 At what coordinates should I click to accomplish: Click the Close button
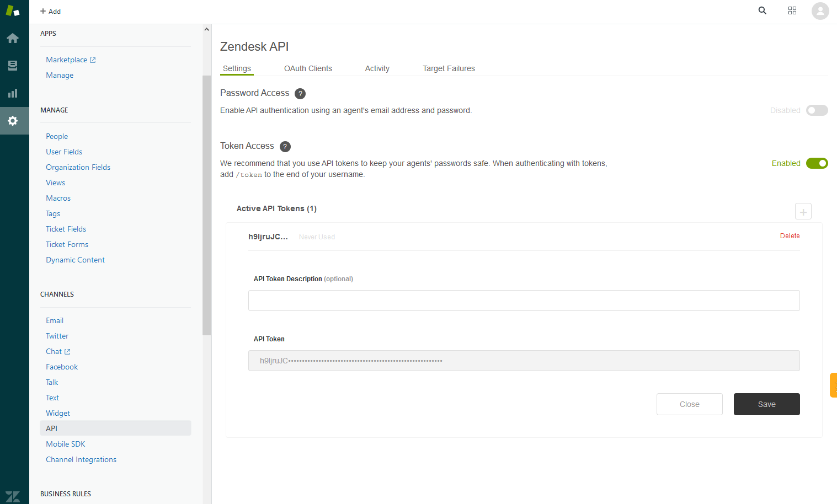(x=690, y=404)
